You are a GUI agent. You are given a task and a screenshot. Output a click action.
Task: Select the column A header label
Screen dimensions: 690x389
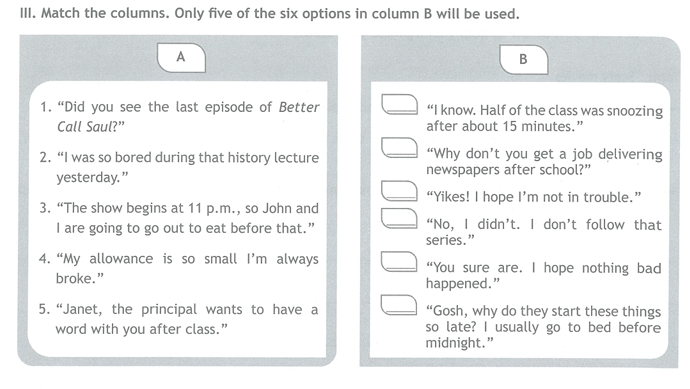point(181,57)
